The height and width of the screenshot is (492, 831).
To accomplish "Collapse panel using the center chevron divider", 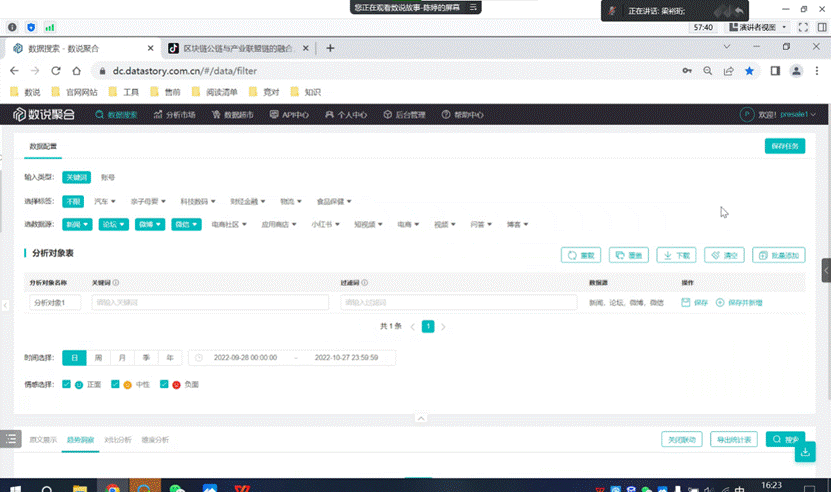I will point(420,418).
